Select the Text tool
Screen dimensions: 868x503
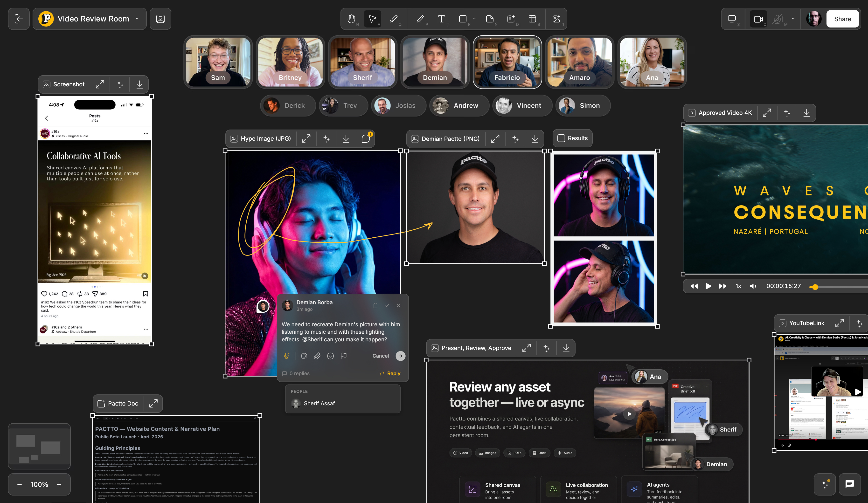[441, 19]
